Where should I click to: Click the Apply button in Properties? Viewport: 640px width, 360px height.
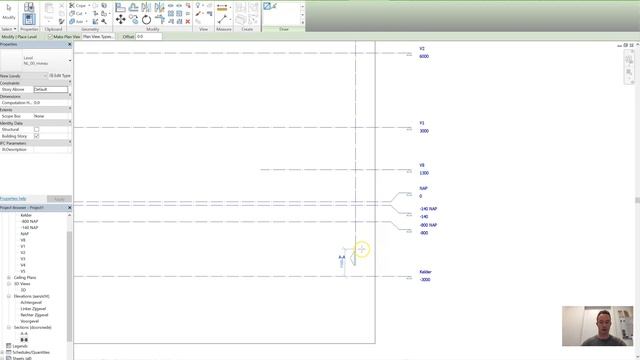pos(59,199)
